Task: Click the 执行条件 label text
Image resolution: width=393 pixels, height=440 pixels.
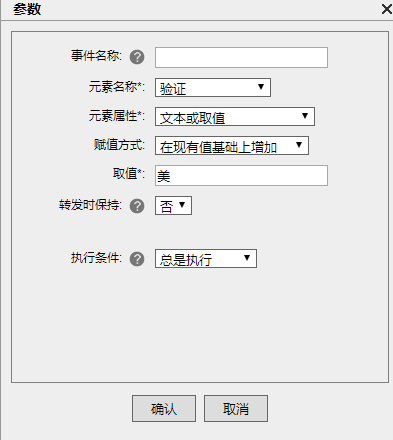Action: tap(96, 258)
